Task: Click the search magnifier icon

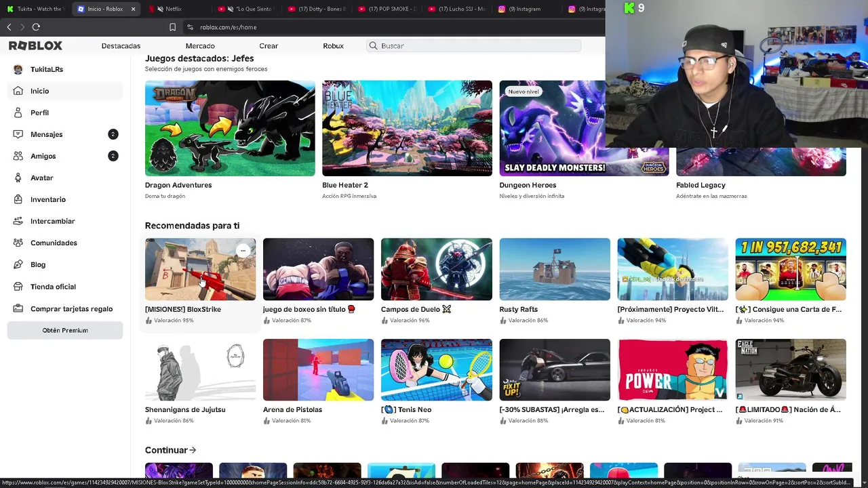Action: 373,45
